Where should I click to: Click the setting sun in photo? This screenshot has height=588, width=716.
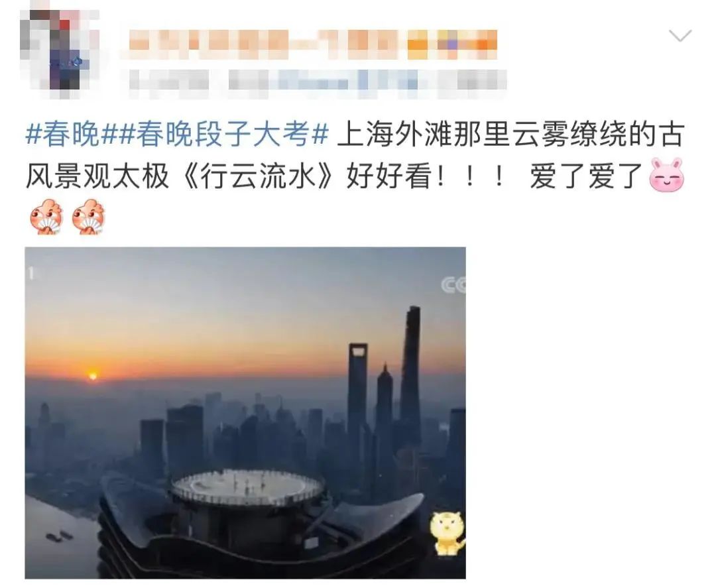[x=93, y=376]
